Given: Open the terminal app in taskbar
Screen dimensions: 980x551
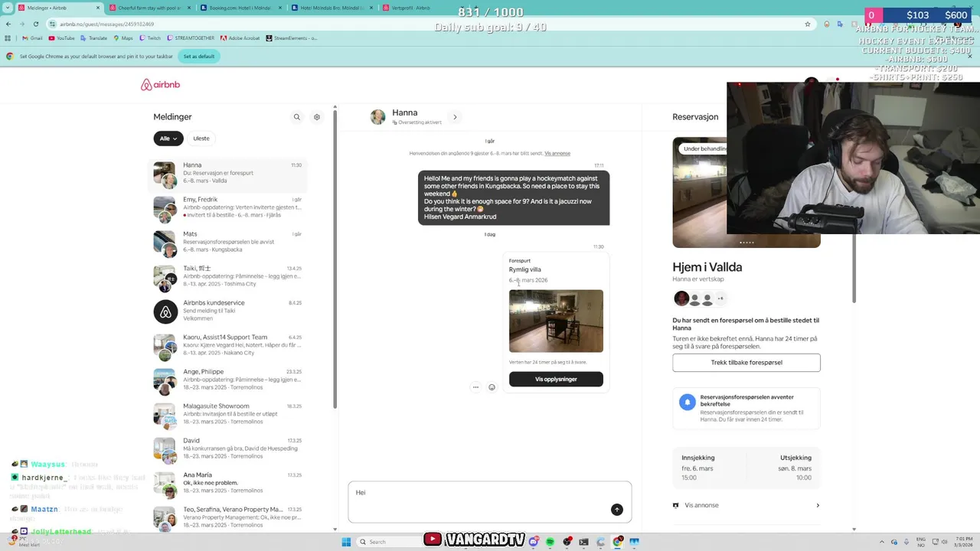Looking at the screenshot, I should click(x=583, y=542).
